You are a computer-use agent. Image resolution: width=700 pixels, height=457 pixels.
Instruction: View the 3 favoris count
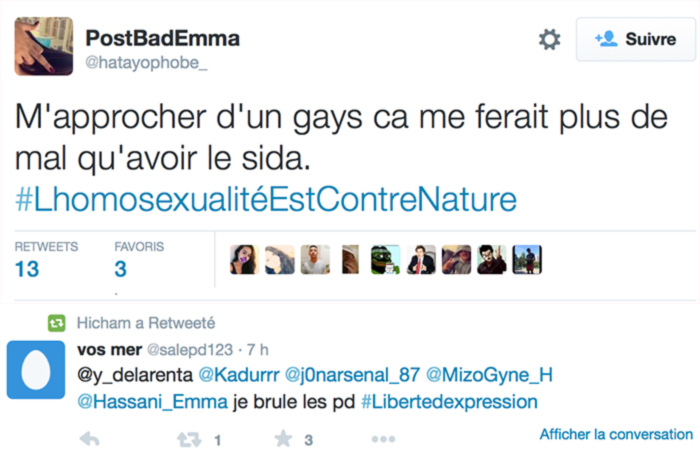point(120,268)
